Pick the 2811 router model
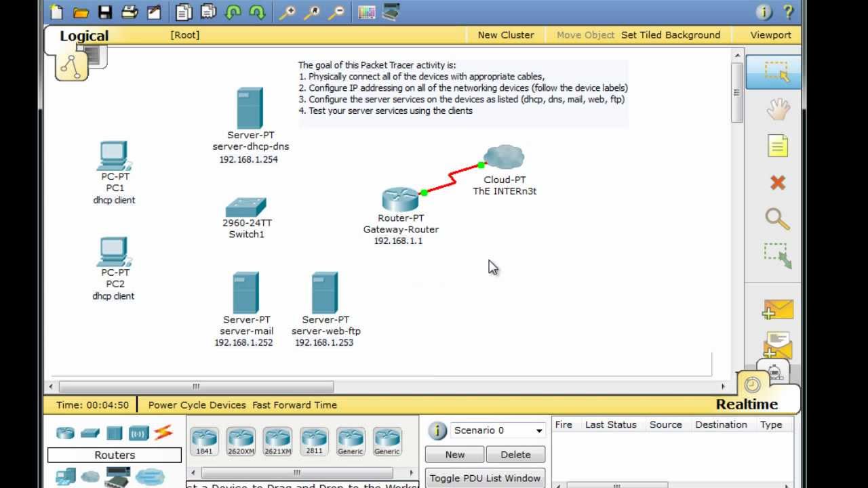The image size is (868, 488). coord(314,441)
